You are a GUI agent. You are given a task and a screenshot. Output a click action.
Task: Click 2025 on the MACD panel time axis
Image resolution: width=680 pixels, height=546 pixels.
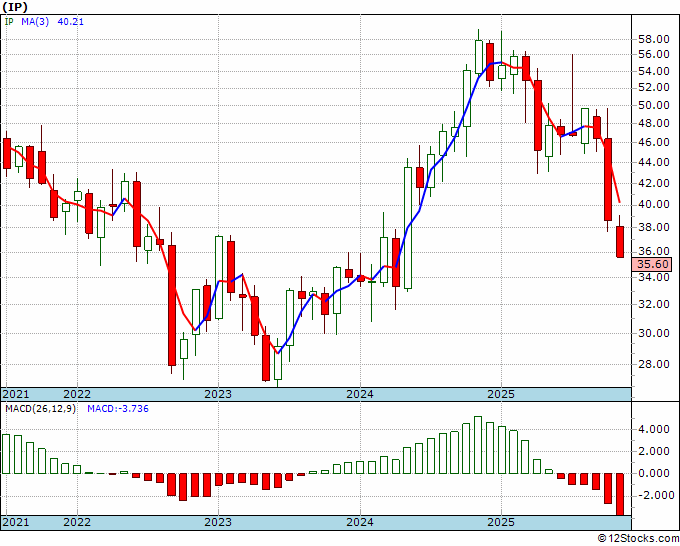pyautogui.click(x=501, y=522)
